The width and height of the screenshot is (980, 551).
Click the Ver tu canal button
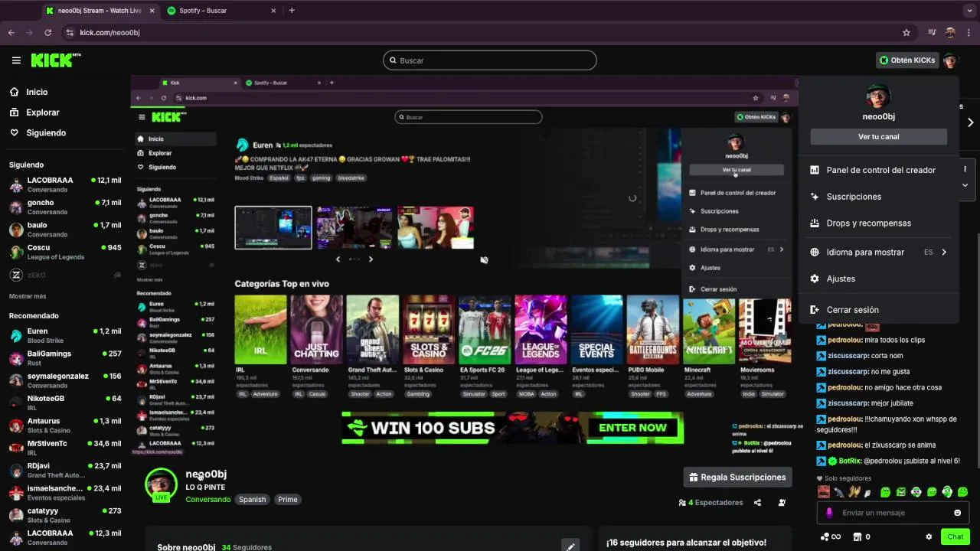[x=878, y=137]
